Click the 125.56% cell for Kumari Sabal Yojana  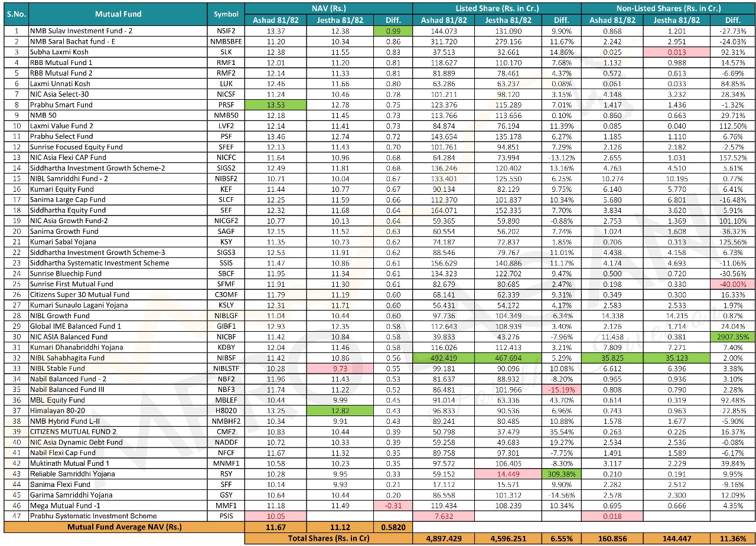pos(733,242)
